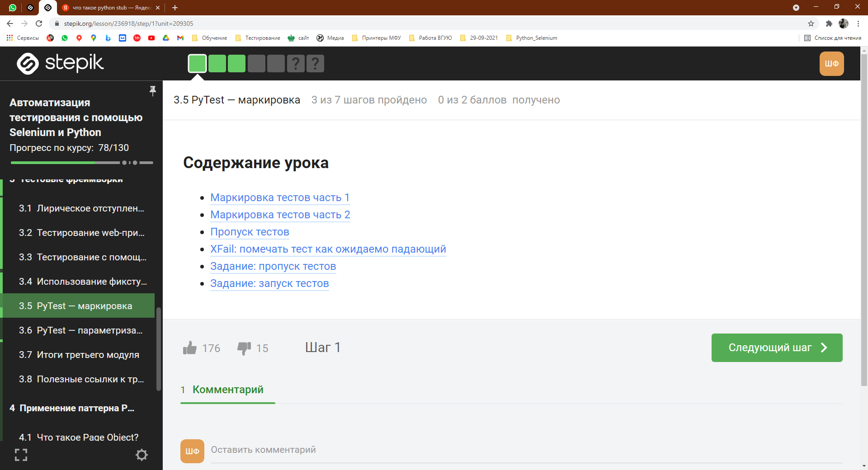This screenshot has height=470, width=868.
Task: Open fullscreen mode via expand icon in sidebar
Action: coord(21,455)
